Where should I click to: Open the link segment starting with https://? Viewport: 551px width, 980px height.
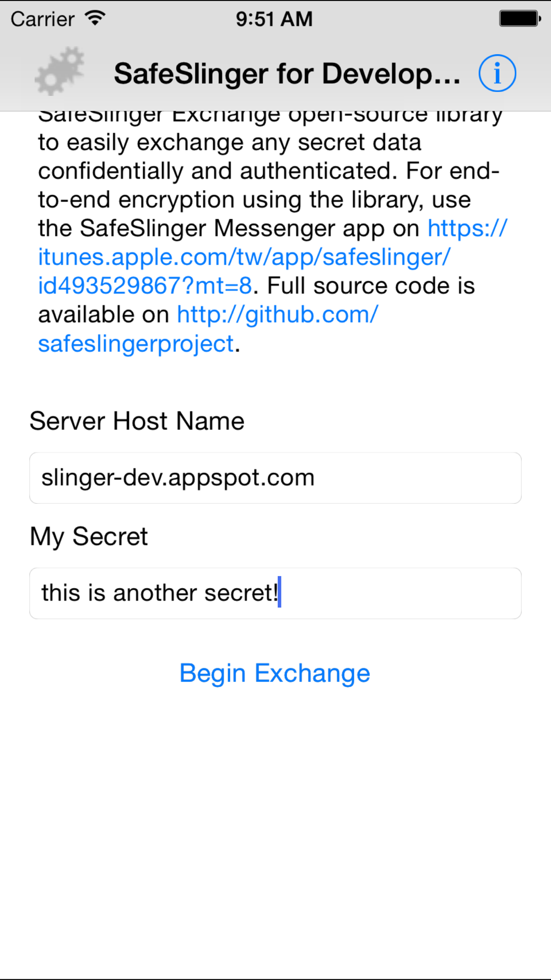[467, 228]
